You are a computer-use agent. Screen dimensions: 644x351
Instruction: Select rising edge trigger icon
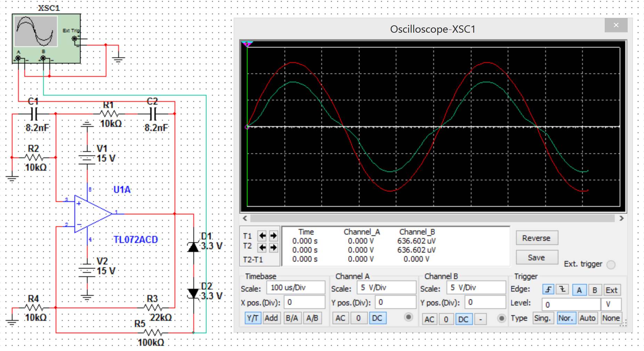click(548, 289)
